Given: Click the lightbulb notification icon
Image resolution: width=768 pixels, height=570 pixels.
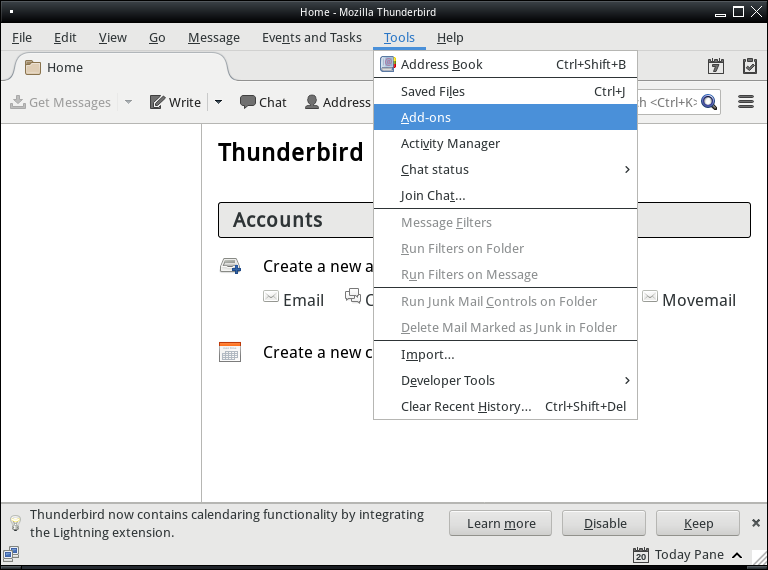Looking at the screenshot, I should click(x=15, y=523).
